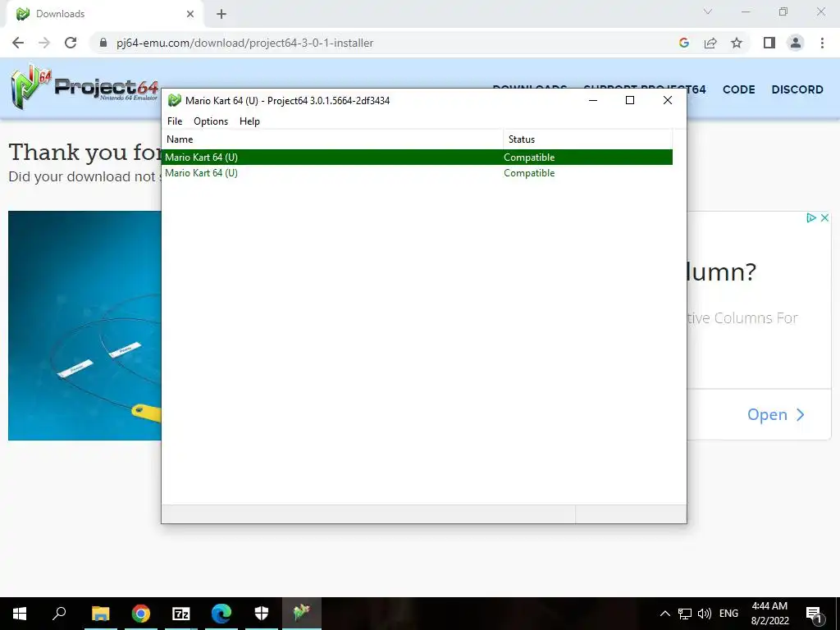Screen dimensions: 840x630
Task: Sort ROM list by Status column header
Action: click(x=587, y=139)
